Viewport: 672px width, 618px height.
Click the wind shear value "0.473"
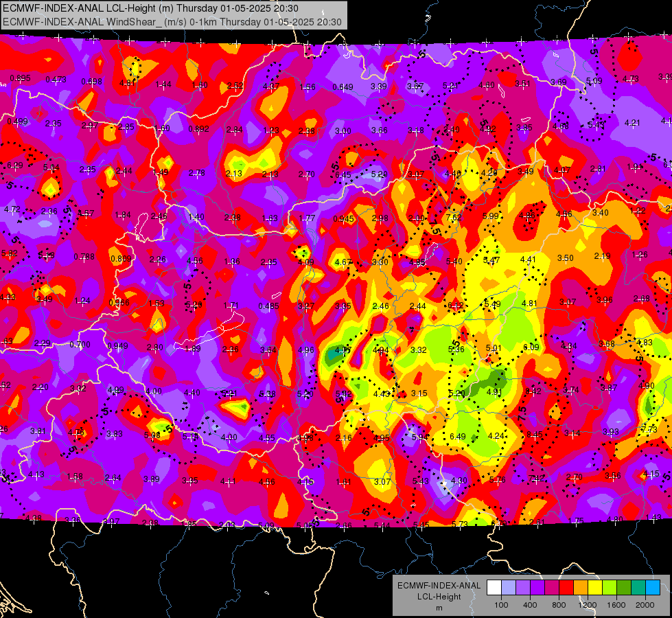pyautogui.click(x=56, y=80)
